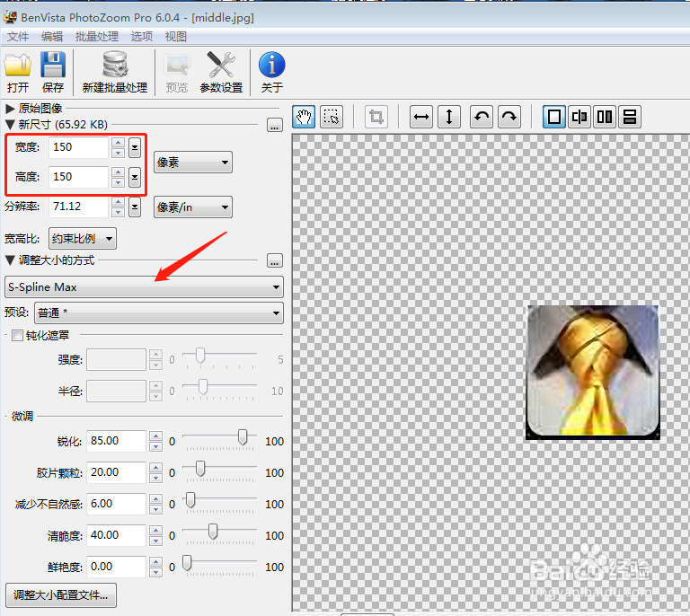This screenshot has height=616, width=690.
Task: Click the 关于 (About) info icon
Action: [x=271, y=65]
